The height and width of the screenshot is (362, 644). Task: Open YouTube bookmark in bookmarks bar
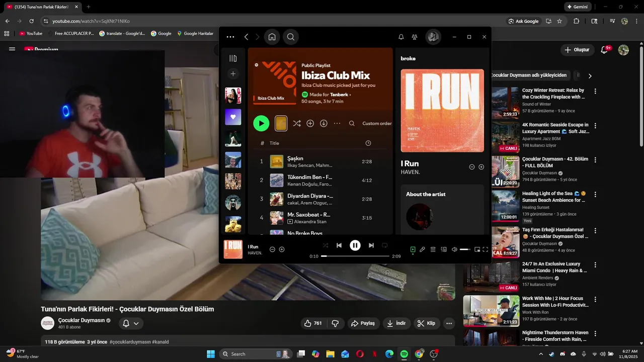tap(31, 34)
